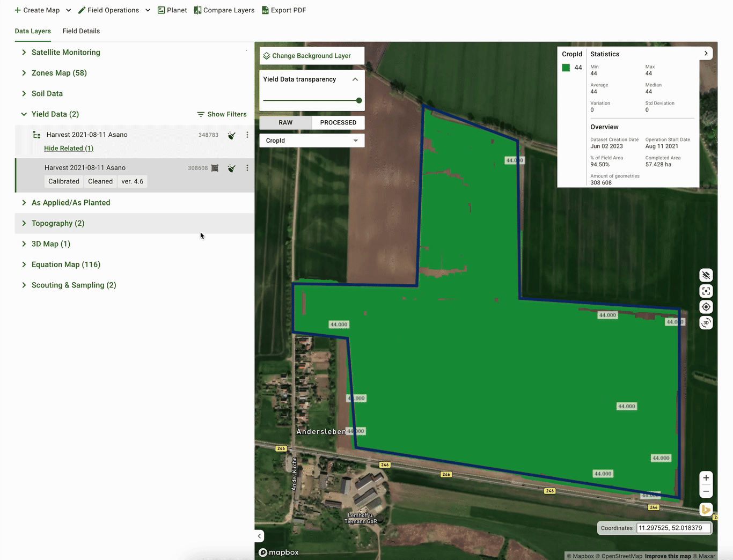
Task: Open three-dot menu of selected Harvest dataset
Action: (x=247, y=168)
